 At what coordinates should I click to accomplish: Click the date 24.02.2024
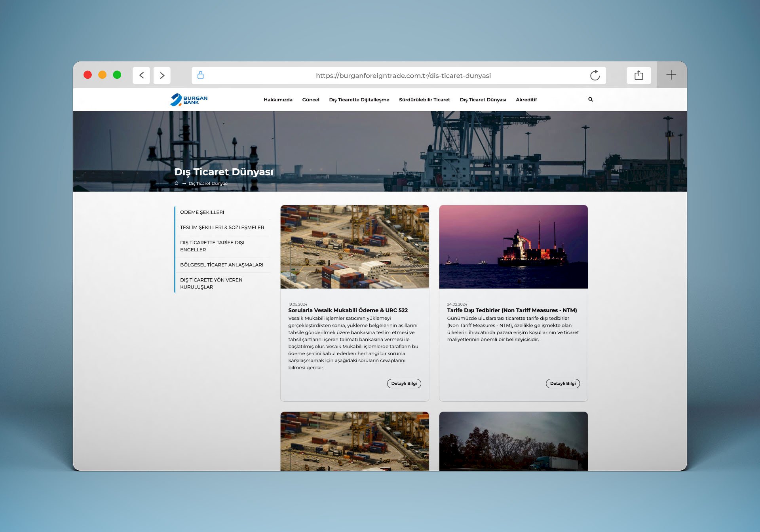tap(457, 304)
